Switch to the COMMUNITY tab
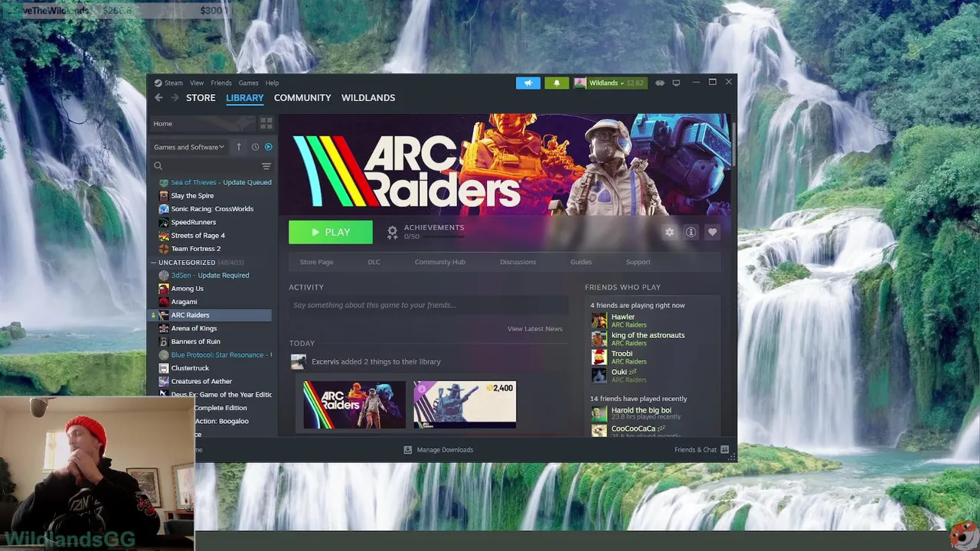The width and height of the screenshot is (980, 551). pyautogui.click(x=302, y=98)
